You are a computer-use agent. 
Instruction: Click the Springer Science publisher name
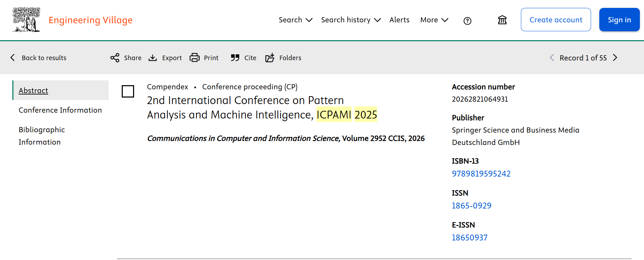pos(515,136)
